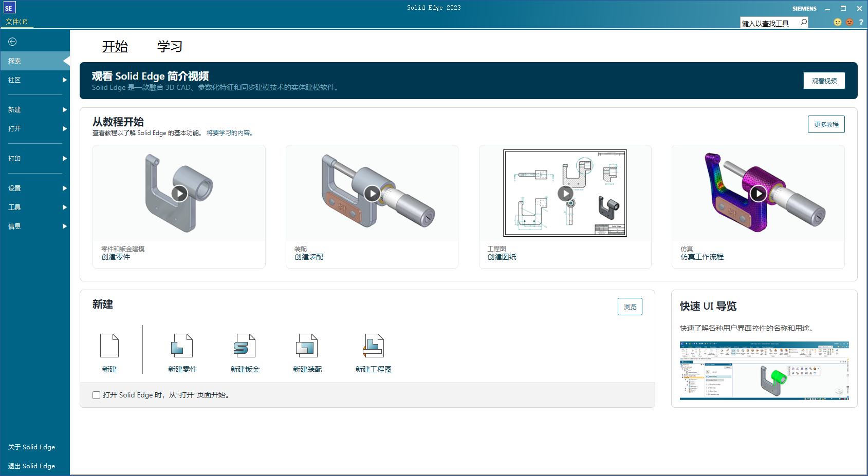Click the 新建钣金 sheet metal icon

(x=245, y=346)
